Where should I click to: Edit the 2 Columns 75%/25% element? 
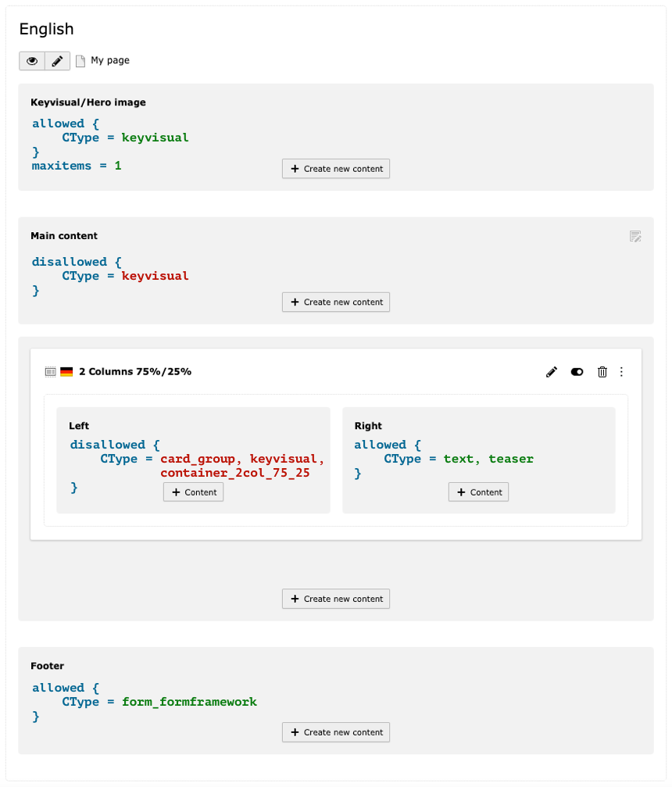pos(552,372)
